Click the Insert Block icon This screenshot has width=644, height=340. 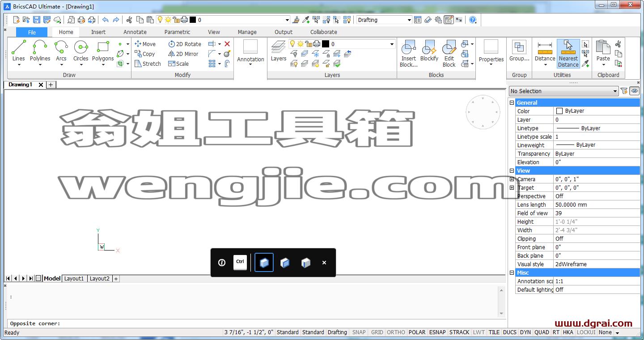click(x=408, y=54)
